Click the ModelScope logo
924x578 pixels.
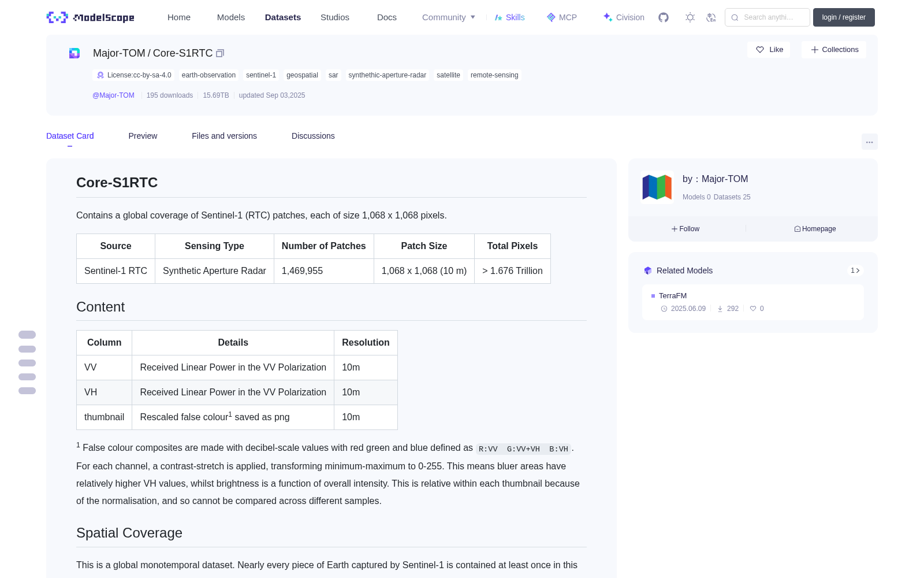(x=90, y=17)
